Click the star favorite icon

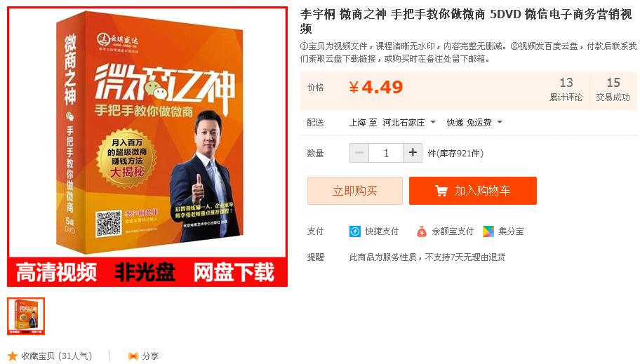point(13,356)
